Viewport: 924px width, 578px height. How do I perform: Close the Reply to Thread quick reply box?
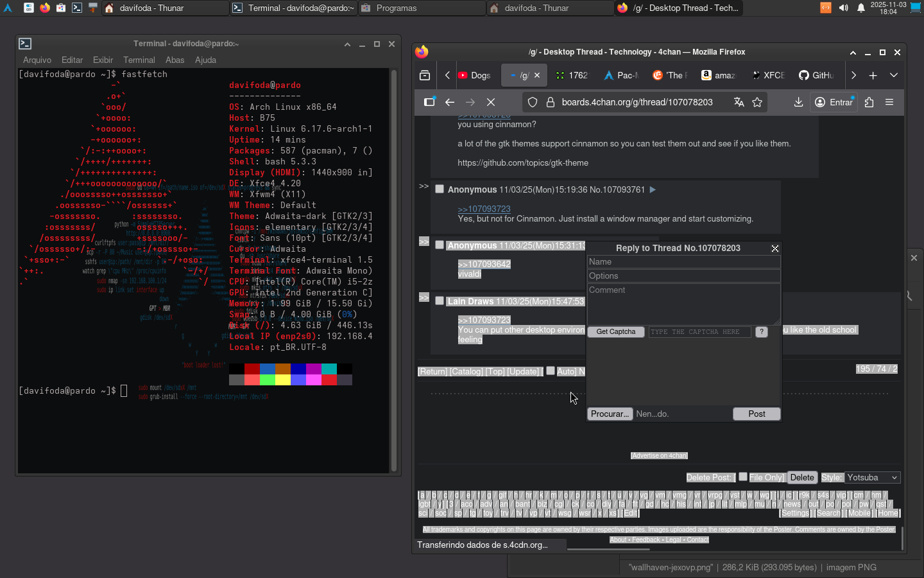point(775,249)
